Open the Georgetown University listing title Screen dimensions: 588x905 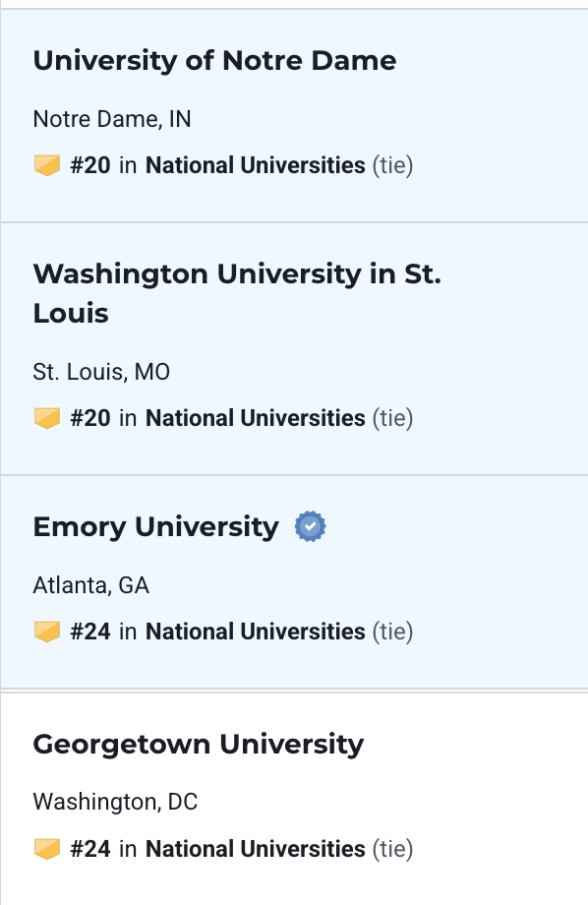pyautogui.click(x=199, y=745)
